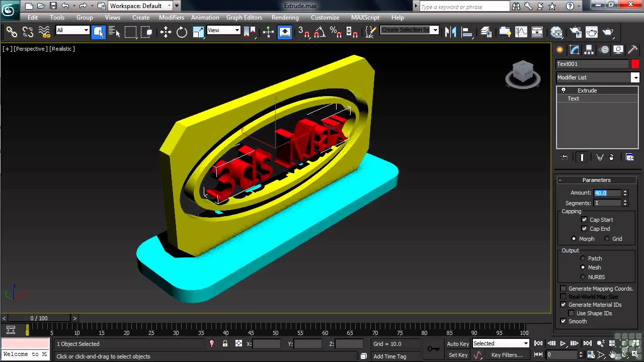Activate the Select Object tool
644x362 pixels.
click(x=99, y=32)
